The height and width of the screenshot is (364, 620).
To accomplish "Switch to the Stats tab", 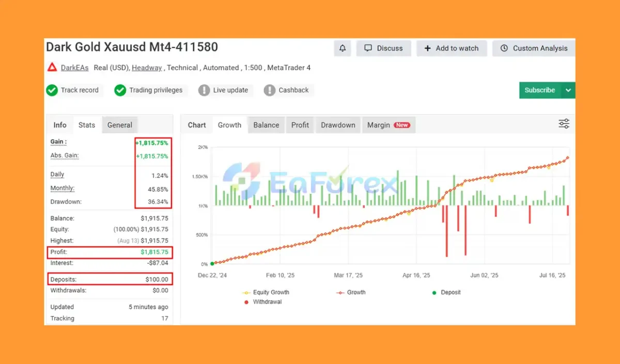I will [87, 125].
